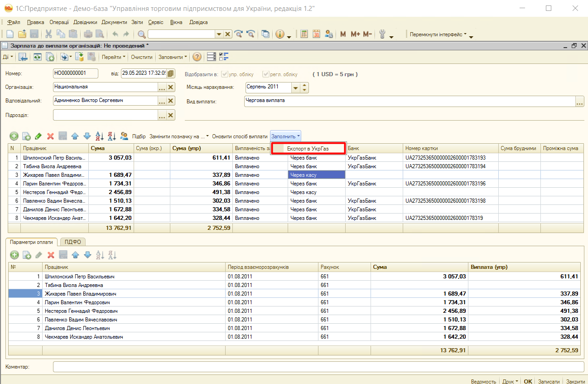588x384 pixels.
Task: Click the Cut scissors icon
Action: 48,34
